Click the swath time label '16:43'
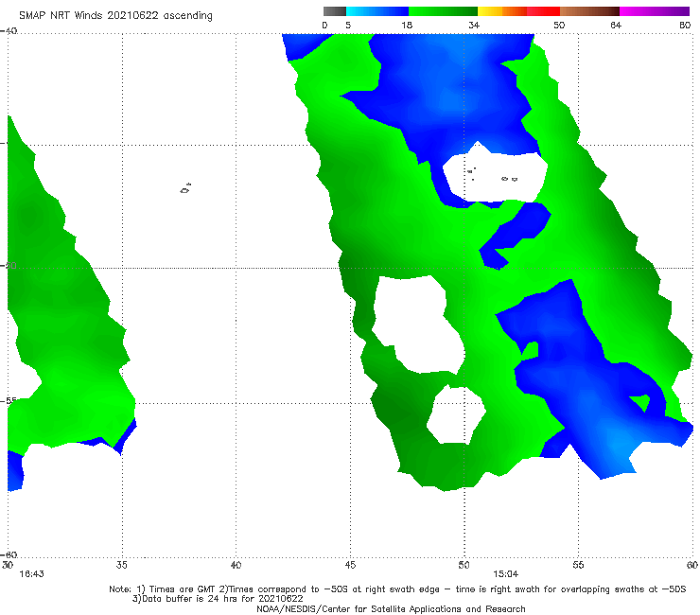Screen dimensions: 700x615 (32, 574)
